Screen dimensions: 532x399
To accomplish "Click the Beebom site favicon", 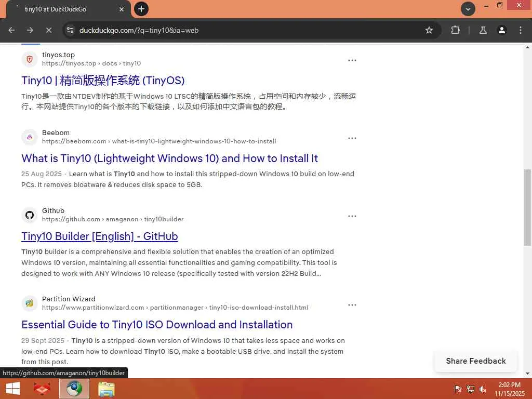I will click(30, 137).
